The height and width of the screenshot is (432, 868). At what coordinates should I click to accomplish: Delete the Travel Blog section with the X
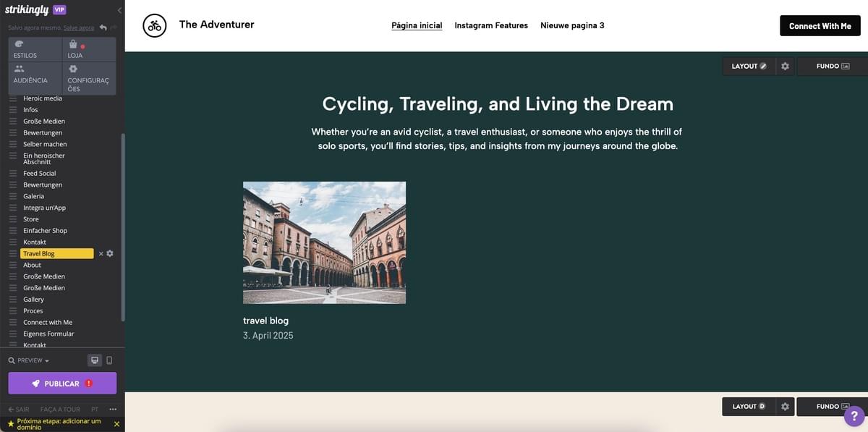pos(101,253)
